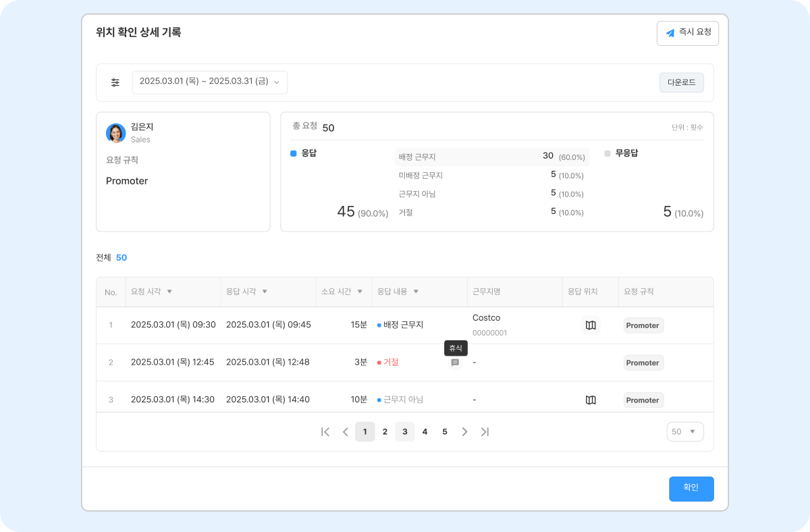810x532 pixels.
Task: Click 2025.03.01 (목) 12:48 response time
Action: (x=268, y=362)
